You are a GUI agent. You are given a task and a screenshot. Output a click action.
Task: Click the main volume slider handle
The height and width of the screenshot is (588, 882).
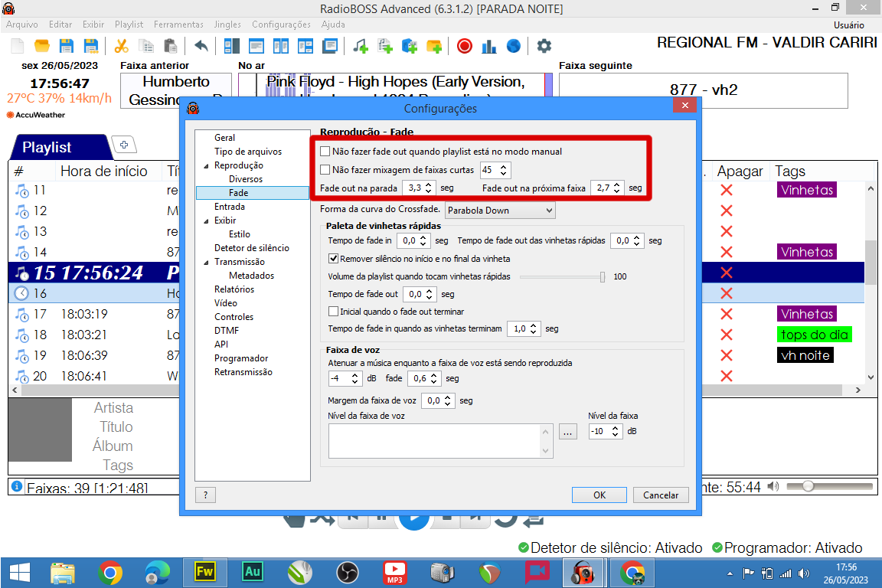[x=808, y=486]
